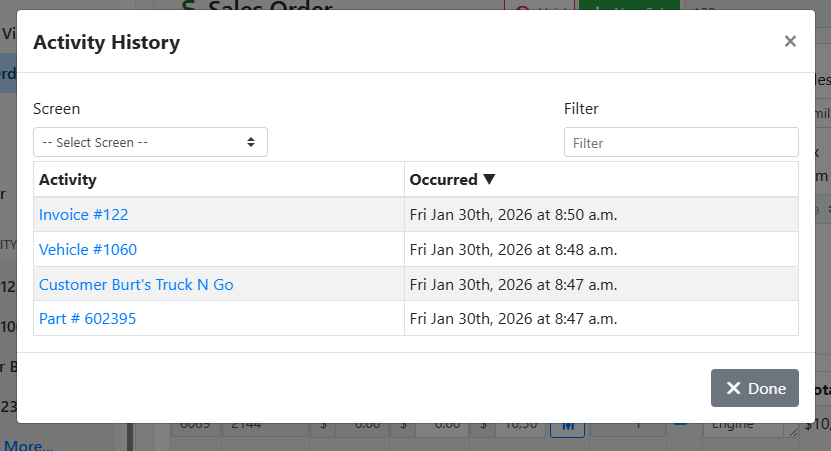Open the Vehicle #1060 activity link
This screenshot has width=831, height=451.
88,249
